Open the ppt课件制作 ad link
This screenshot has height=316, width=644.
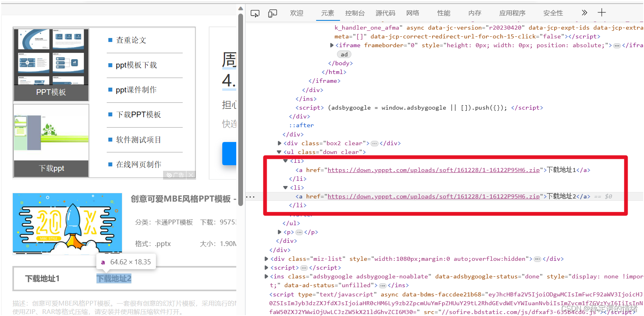136,90
